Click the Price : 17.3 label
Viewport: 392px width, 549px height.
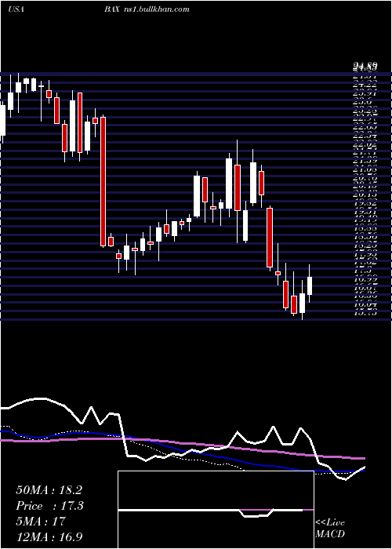pos(49,506)
